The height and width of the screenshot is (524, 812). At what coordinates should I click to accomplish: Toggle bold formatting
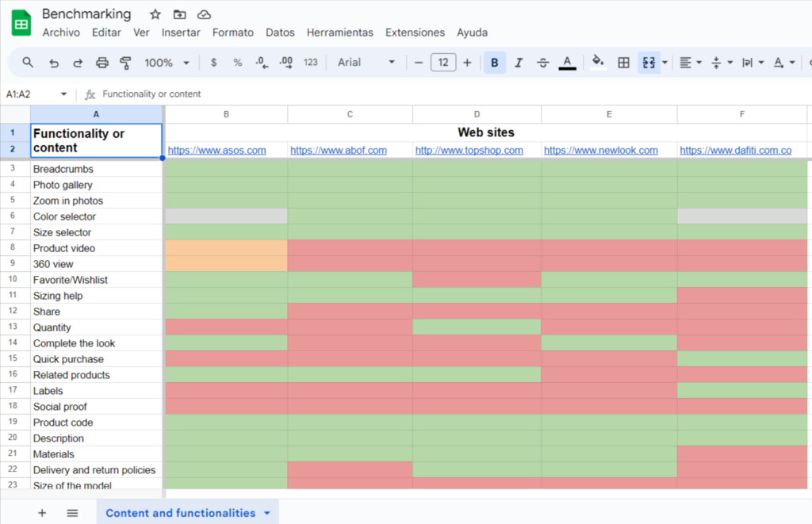pyautogui.click(x=495, y=63)
